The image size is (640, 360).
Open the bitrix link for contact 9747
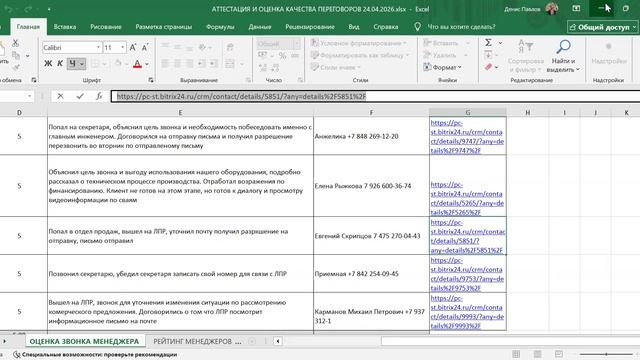[467, 137]
